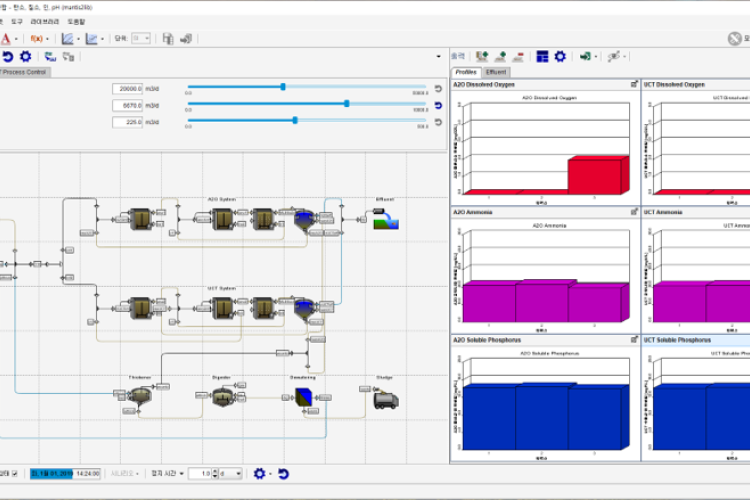Pop out the A2O Ammonia graph
Image resolution: width=750 pixels, height=500 pixels.
tap(634, 211)
